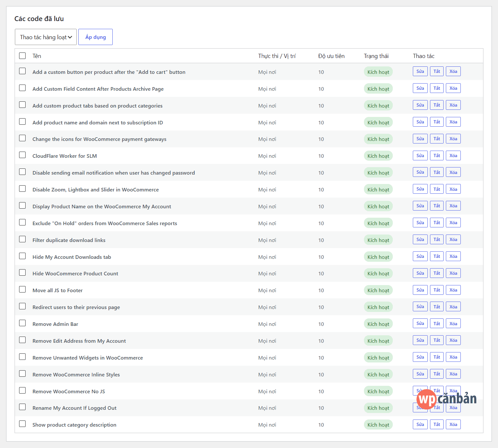The height and width of the screenshot is (448, 498).
Task: Click the 'Độ ưu tiên' column header
Action: 331,56
